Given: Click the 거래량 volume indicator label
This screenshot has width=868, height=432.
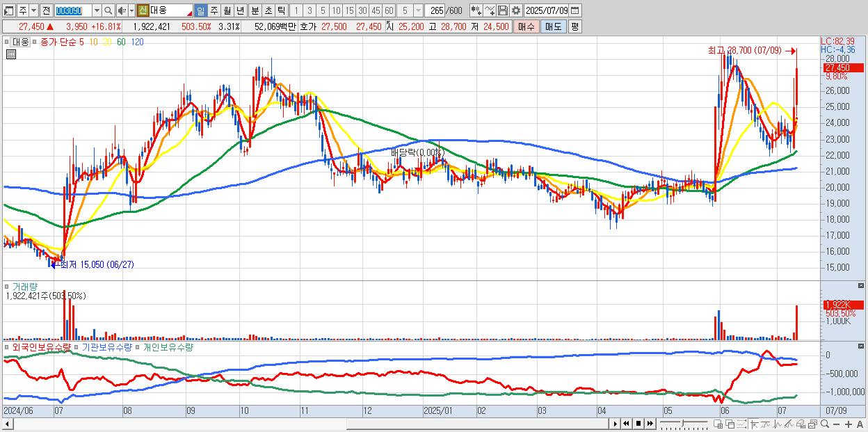Looking at the screenshot, I should coord(25,286).
